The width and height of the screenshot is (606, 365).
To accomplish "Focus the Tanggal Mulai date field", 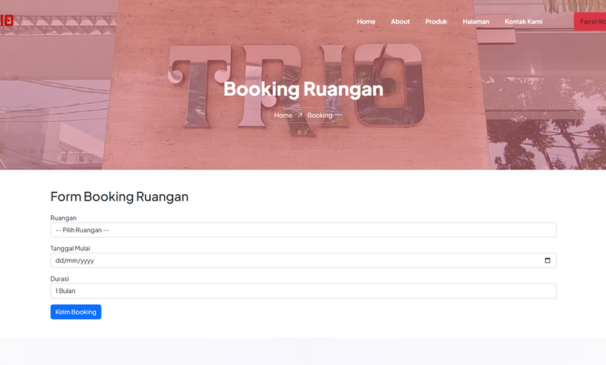I will point(303,261).
